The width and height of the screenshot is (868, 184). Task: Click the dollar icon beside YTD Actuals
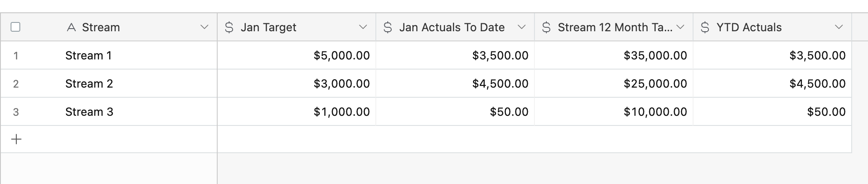[705, 27]
